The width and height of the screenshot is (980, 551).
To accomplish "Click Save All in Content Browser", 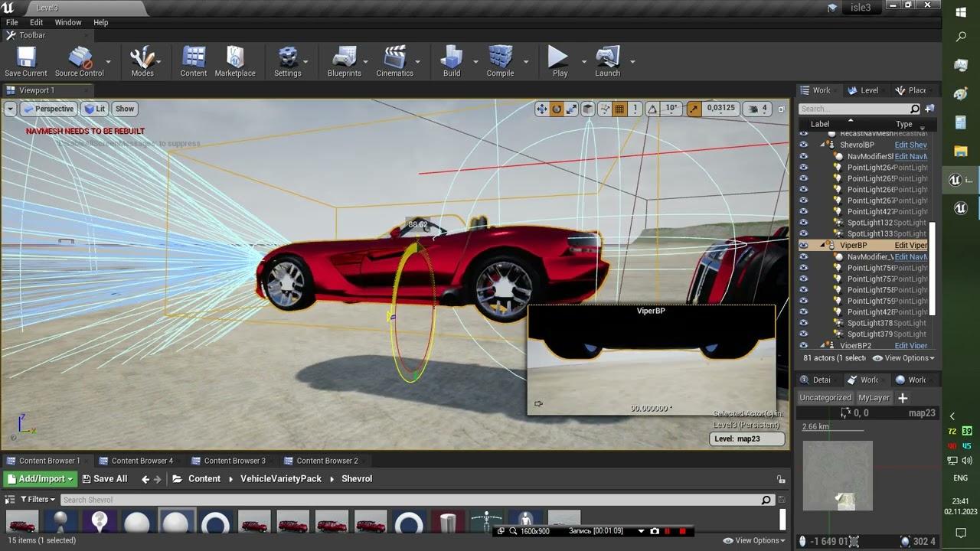I will click(x=104, y=479).
